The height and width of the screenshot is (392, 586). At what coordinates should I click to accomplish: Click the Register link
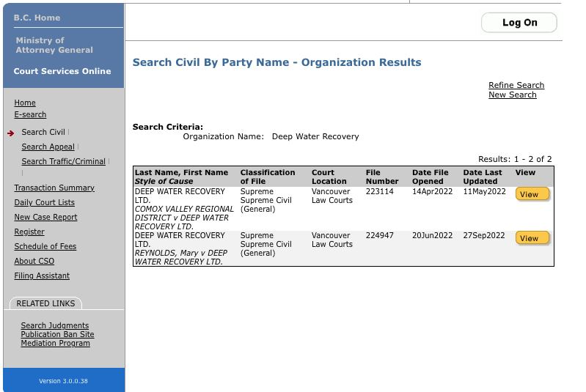tap(29, 232)
